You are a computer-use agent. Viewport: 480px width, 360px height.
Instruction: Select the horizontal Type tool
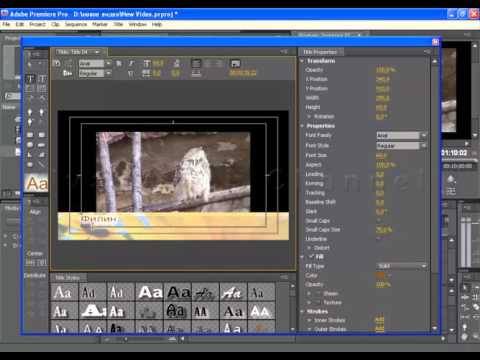(30, 79)
